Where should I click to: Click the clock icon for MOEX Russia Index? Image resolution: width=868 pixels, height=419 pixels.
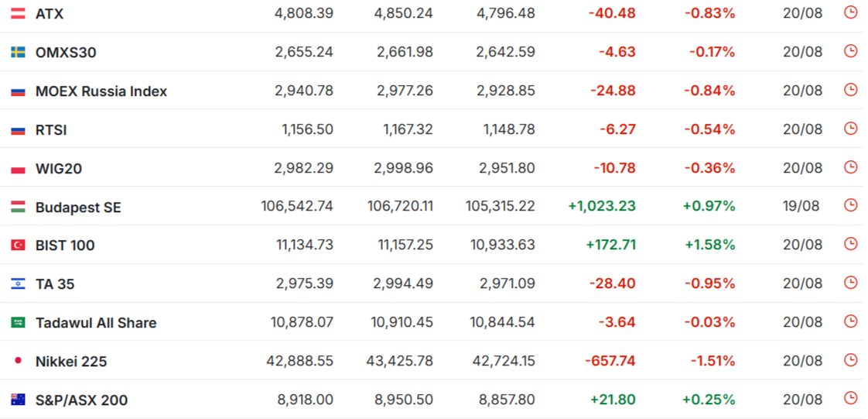point(850,90)
